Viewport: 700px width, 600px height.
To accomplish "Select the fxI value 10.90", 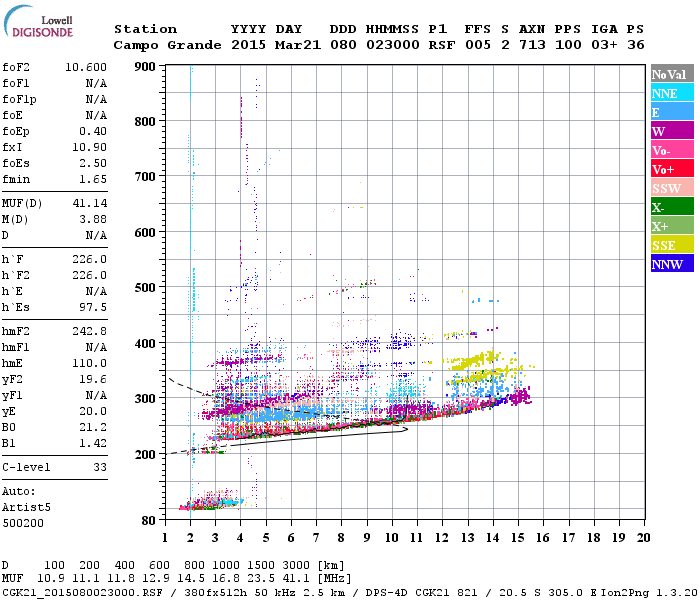I will 89,147.
